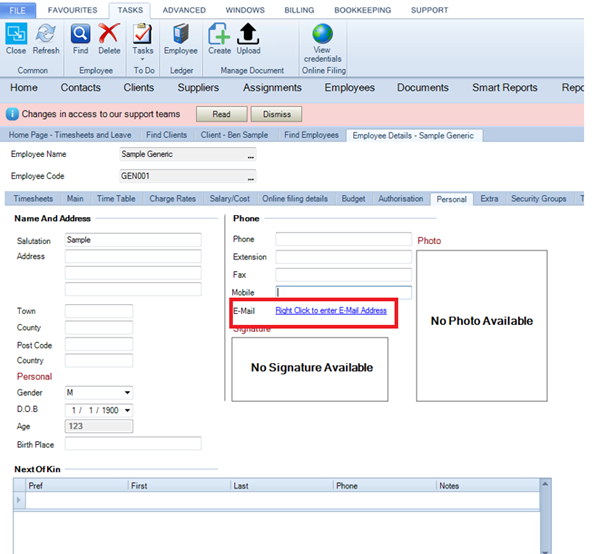Select the TASKS ribbon tab

point(130,10)
